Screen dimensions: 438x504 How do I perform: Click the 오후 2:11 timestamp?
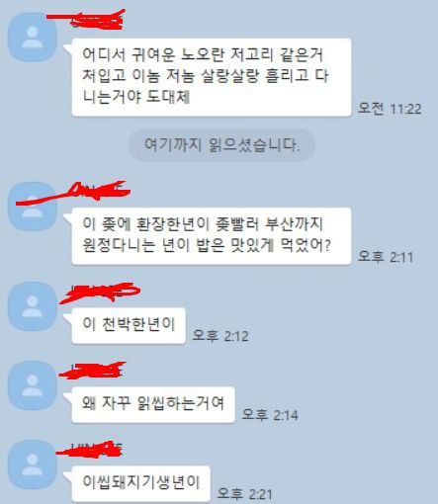click(386, 256)
